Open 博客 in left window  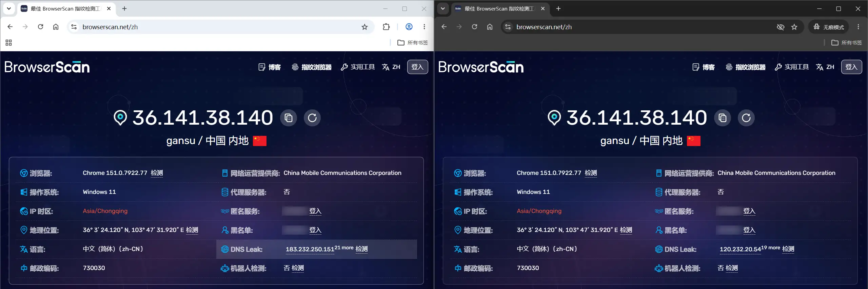click(270, 67)
